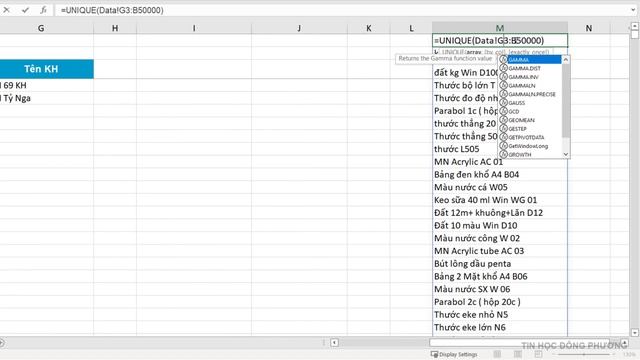Select cell 'Bảng đen khổ A4 B04'
This screenshot has height=360, width=640.
point(500,174)
